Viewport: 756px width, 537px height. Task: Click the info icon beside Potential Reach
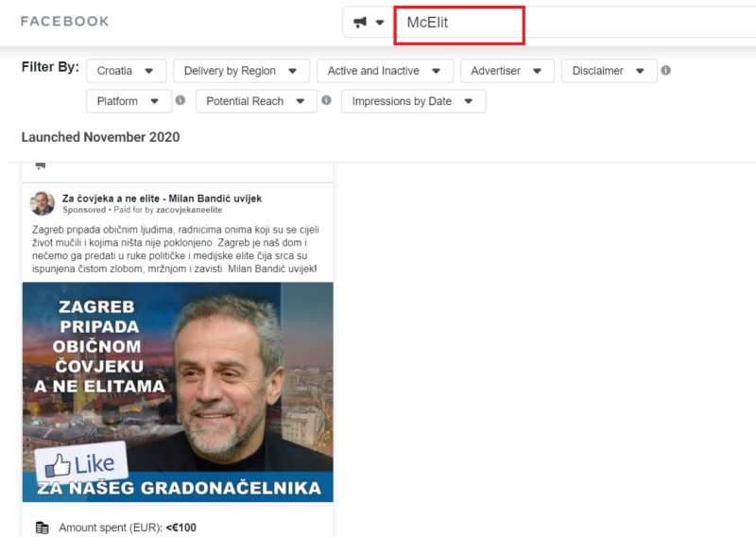326,100
